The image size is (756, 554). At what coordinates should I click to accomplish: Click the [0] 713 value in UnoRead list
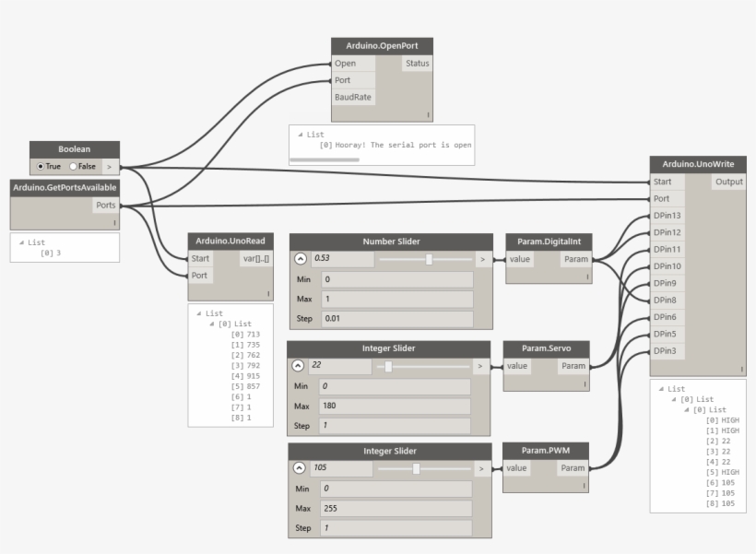tap(245, 334)
